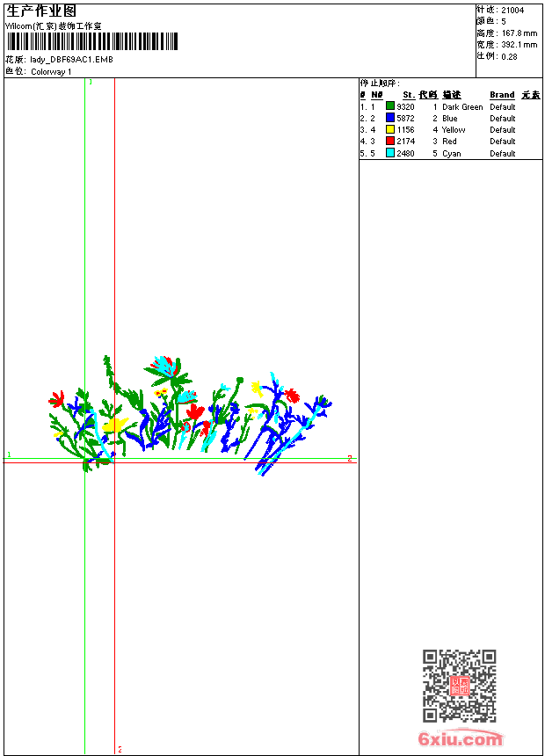Click the barcode under the studio name

click(x=91, y=41)
